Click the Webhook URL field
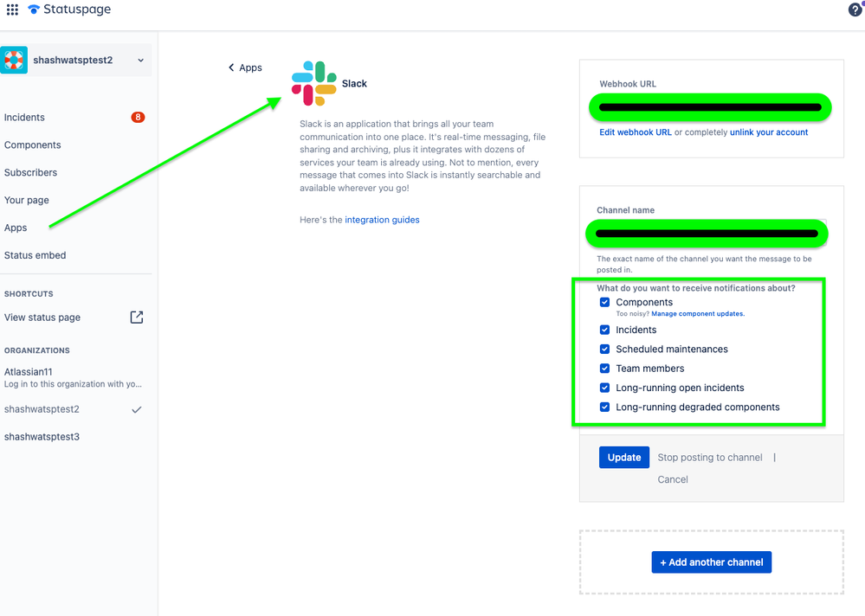 [710, 107]
